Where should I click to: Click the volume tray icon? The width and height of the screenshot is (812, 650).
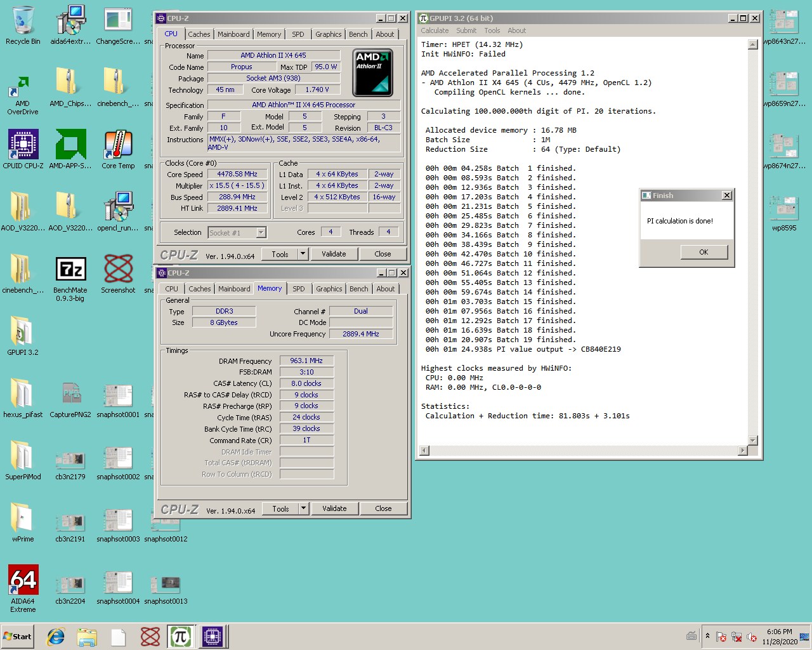pos(752,637)
